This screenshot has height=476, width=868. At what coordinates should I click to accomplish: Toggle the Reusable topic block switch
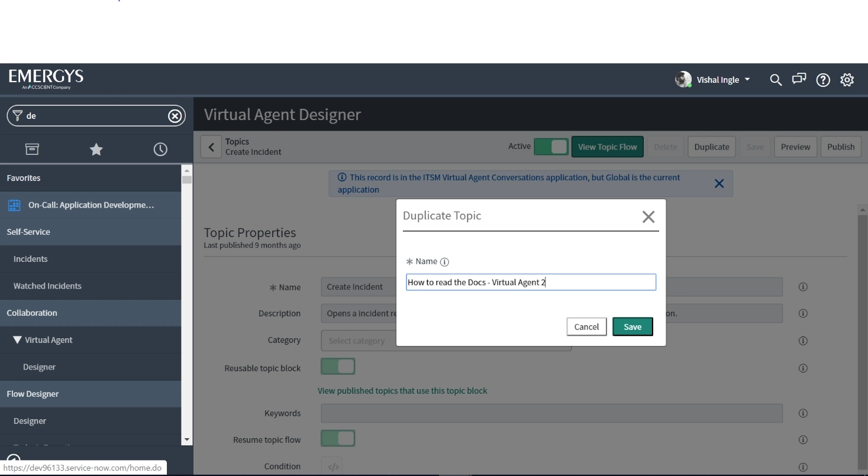pyautogui.click(x=338, y=367)
